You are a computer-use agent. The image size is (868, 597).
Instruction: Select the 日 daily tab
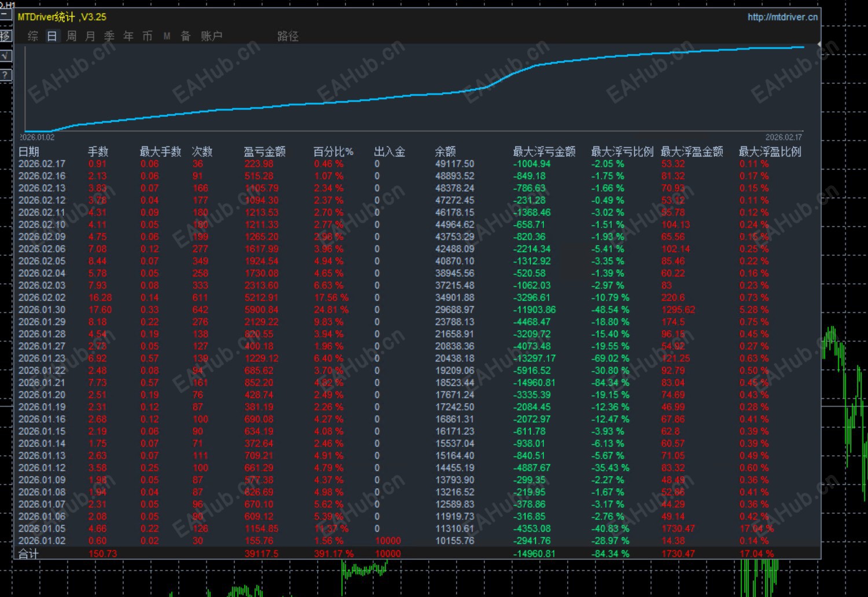click(52, 36)
